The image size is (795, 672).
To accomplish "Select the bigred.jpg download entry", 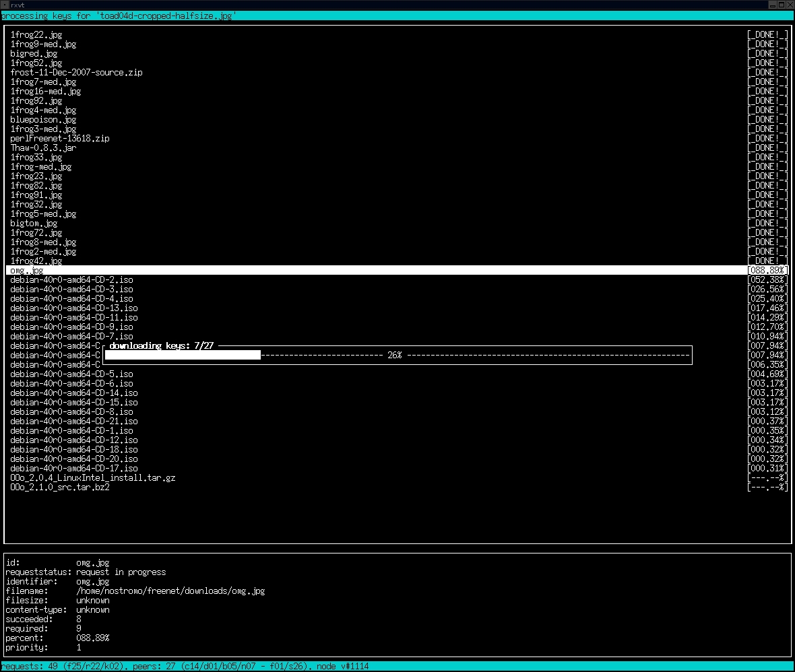I will tap(34, 54).
